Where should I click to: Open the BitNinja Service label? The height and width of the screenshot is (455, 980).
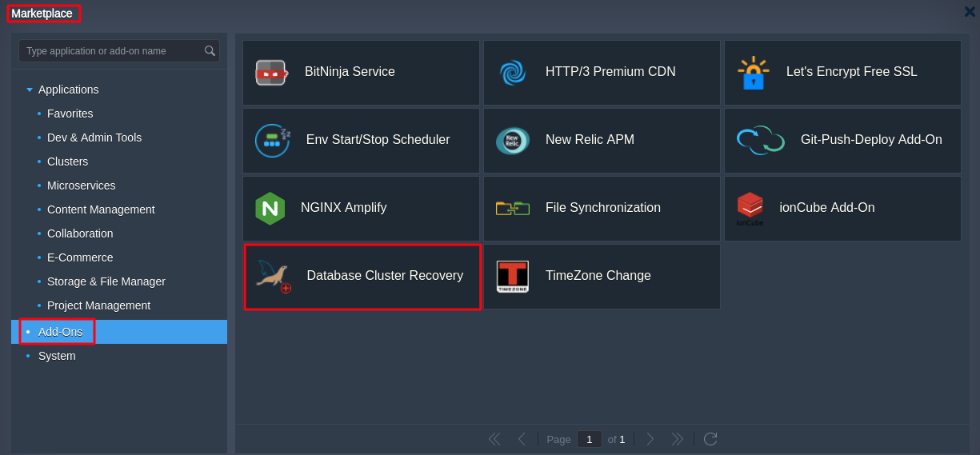click(350, 72)
